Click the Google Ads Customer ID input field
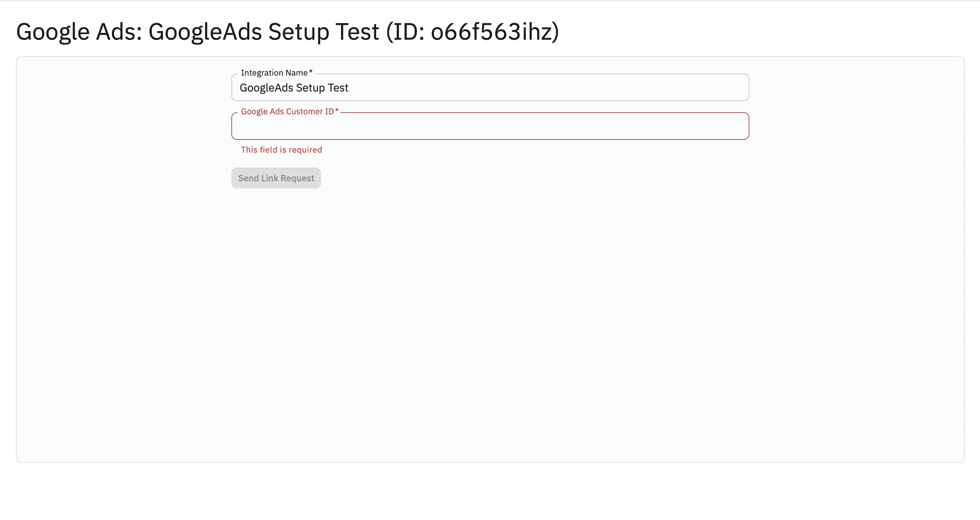The image size is (980, 520). 489,126
